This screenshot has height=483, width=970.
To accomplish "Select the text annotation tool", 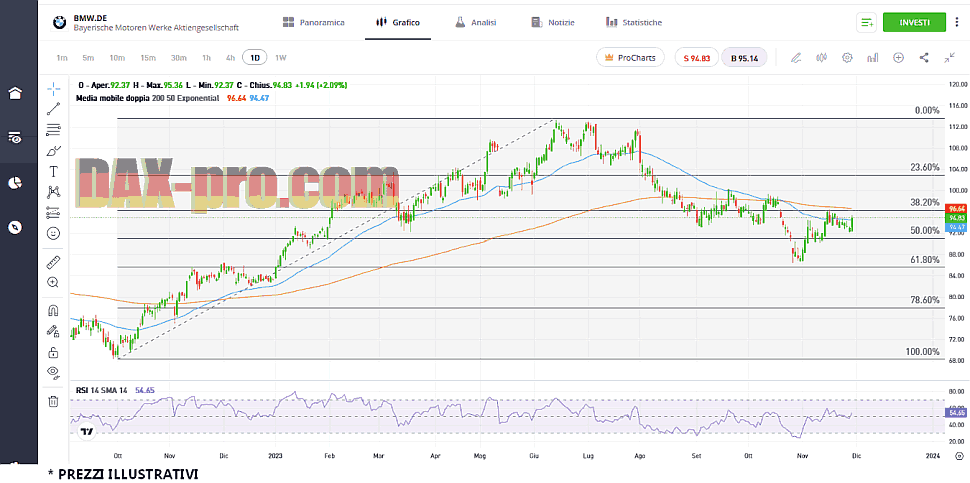I will tap(54, 171).
